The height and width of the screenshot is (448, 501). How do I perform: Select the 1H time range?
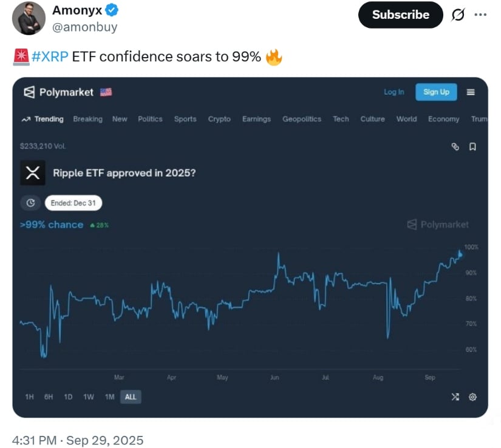[x=29, y=397]
